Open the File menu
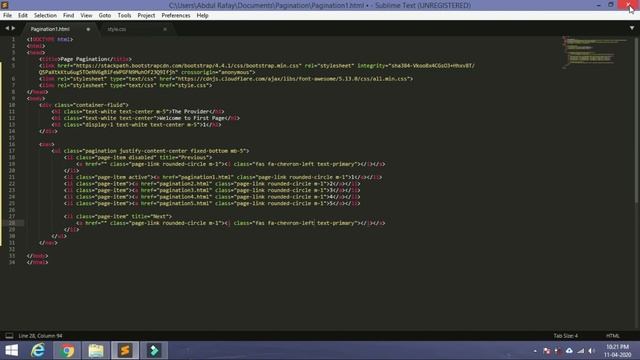Image resolution: width=640 pixels, height=360 pixels. pyautogui.click(x=7, y=16)
